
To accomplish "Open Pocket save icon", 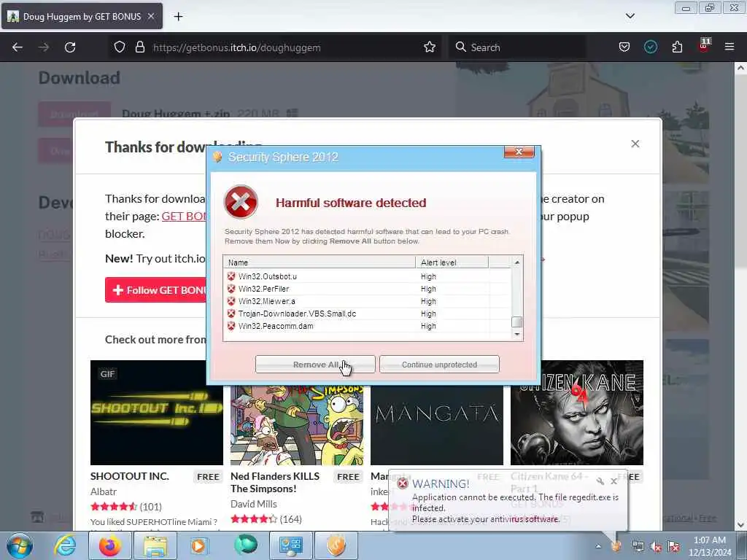I will point(624,47).
